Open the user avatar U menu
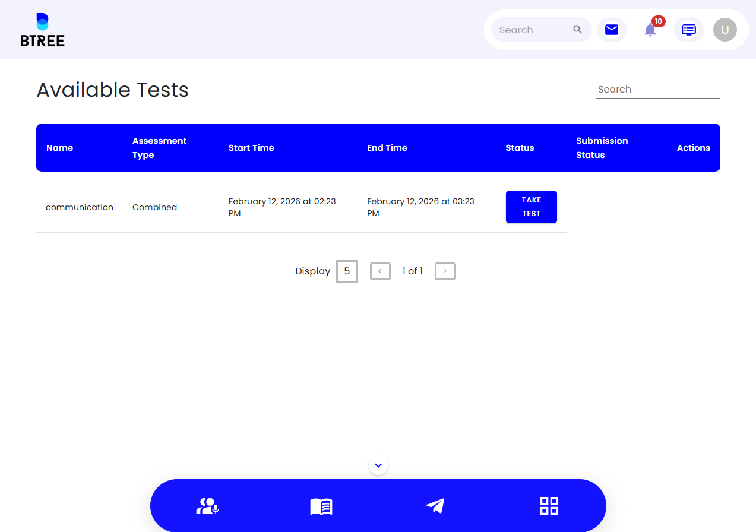756x532 pixels. (725, 30)
